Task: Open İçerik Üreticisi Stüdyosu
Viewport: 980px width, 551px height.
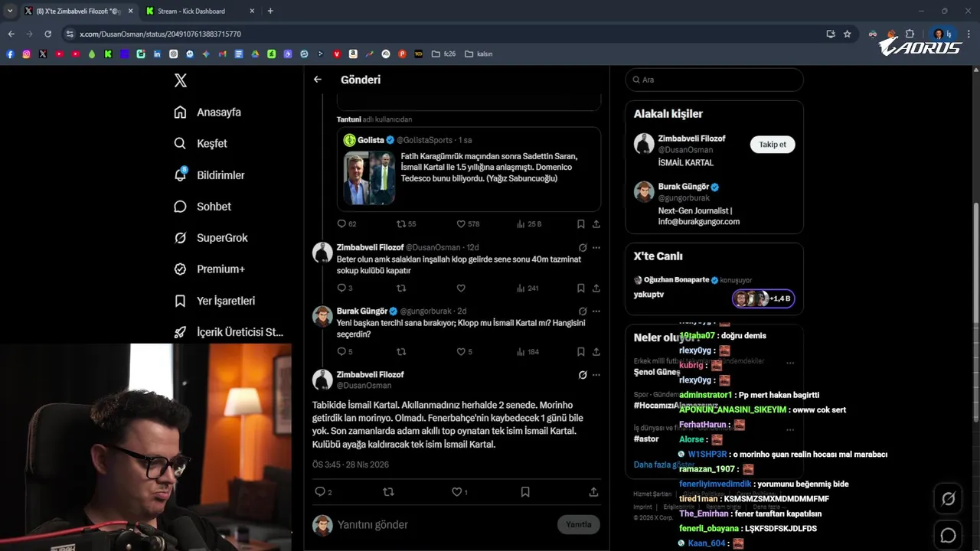Action: (229, 332)
